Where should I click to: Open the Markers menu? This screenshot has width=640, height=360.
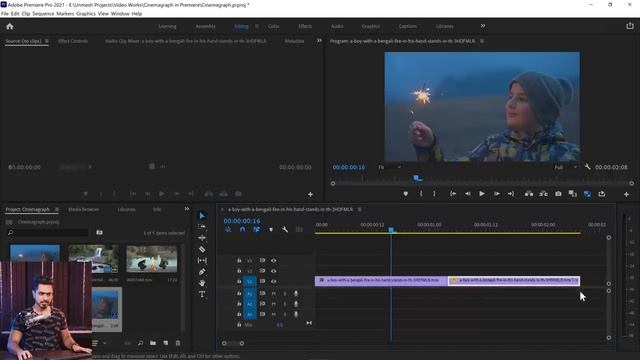coord(65,13)
